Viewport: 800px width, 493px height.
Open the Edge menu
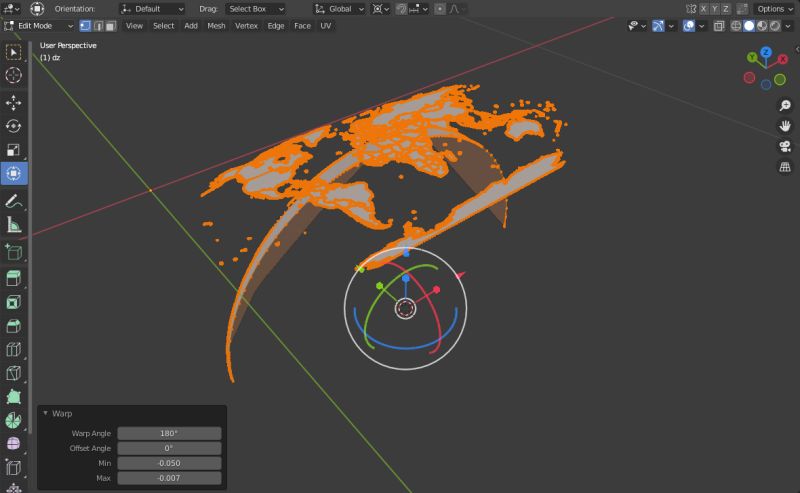276,26
